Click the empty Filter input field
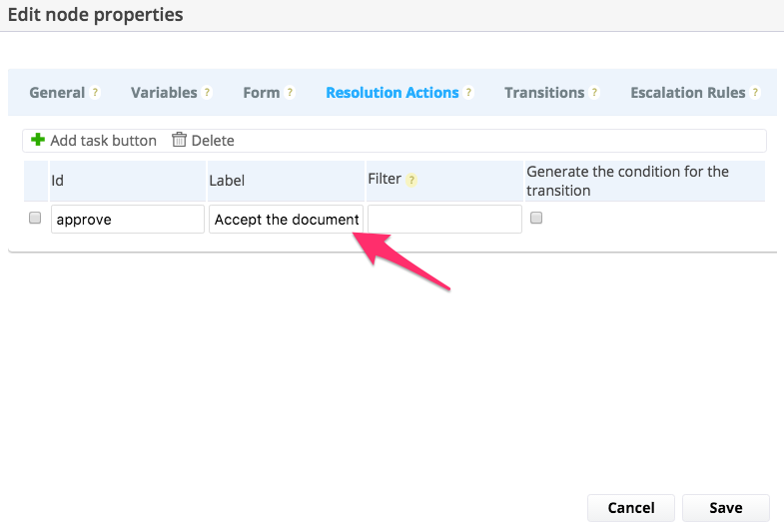The width and height of the screenshot is (784, 532). coord(444,219)
